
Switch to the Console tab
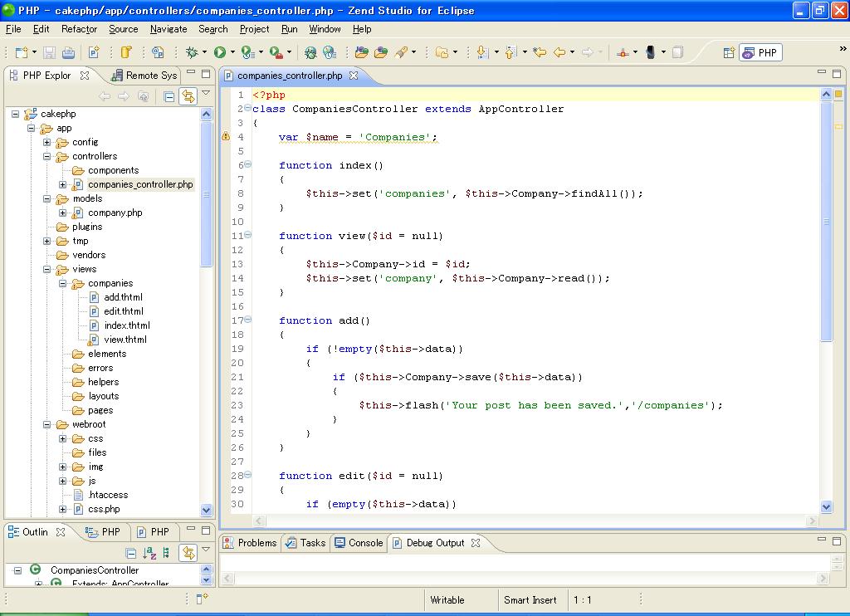(359, 543)
